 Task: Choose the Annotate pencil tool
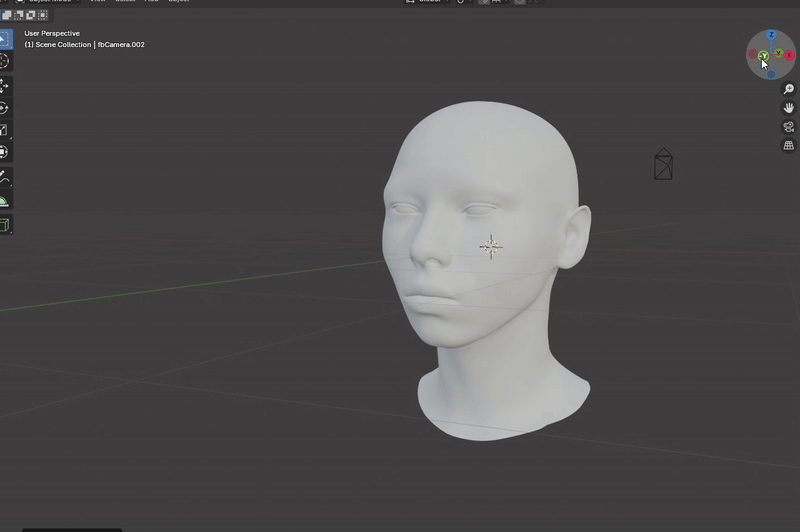[4, 178]
